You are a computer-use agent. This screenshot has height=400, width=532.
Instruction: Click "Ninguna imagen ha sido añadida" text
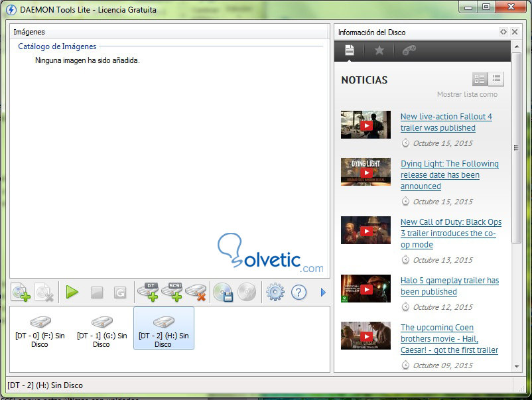(x=87, y=60)
